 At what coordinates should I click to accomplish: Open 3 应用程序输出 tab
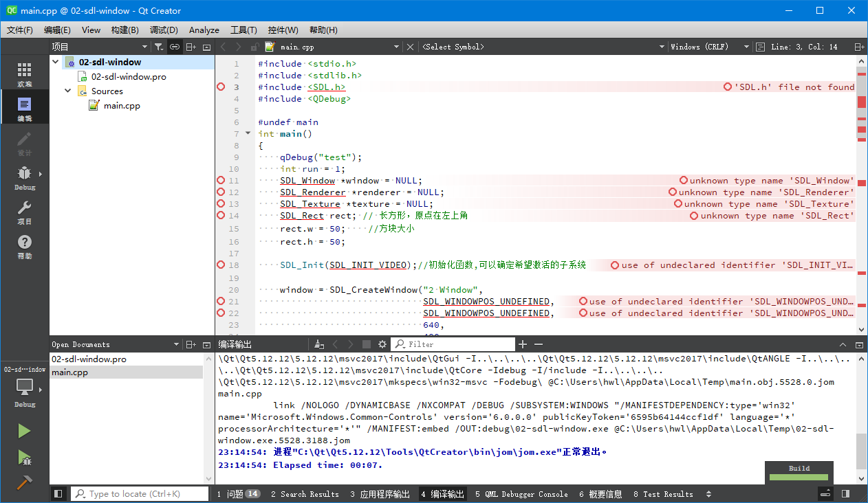click(380, 494)
